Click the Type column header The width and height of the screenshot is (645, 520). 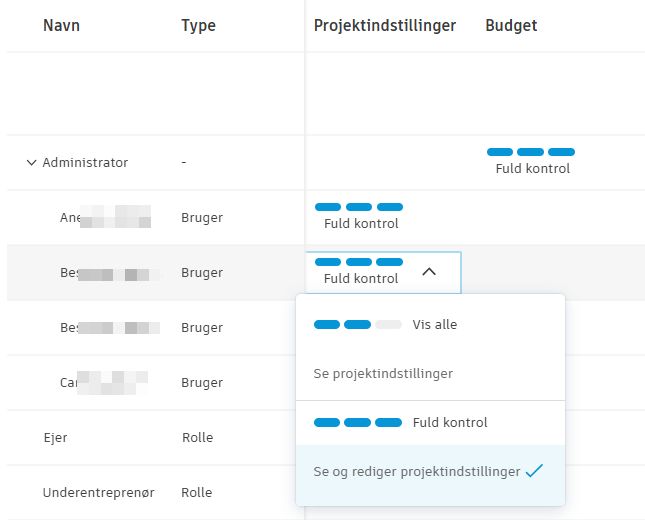(x=198, y=26)
